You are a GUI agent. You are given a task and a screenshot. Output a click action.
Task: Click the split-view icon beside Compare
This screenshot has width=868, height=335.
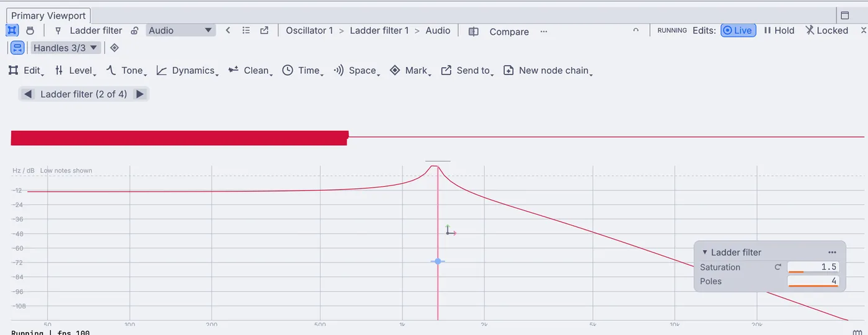474,32
